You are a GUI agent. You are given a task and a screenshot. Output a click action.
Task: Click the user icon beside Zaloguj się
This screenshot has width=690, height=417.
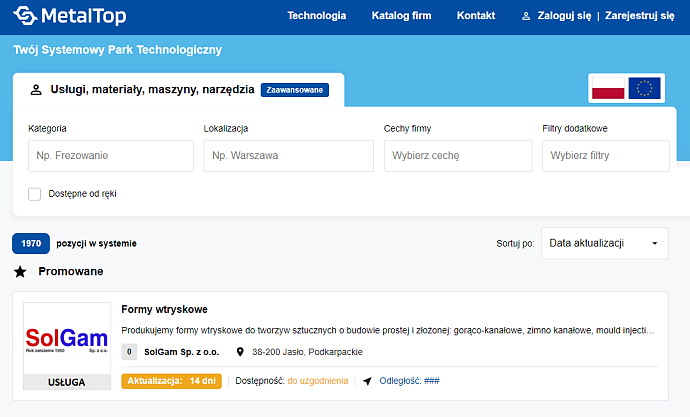[527, 16]
